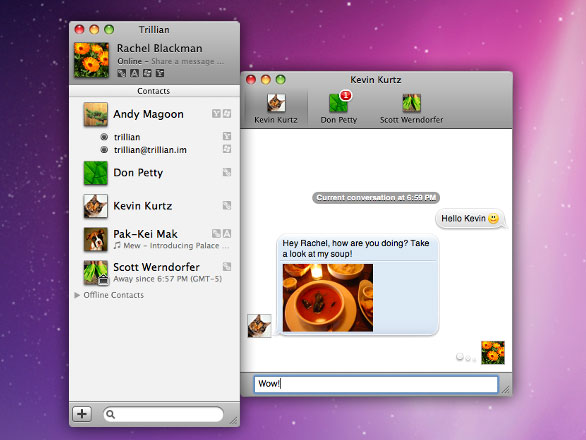Click the Hey Rachel soup message text
The image size is (586, 440).
pos(356,248)
